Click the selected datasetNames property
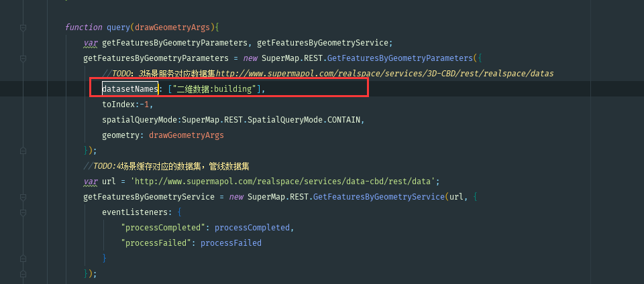644x284 pixels. (x=130, y=89)
